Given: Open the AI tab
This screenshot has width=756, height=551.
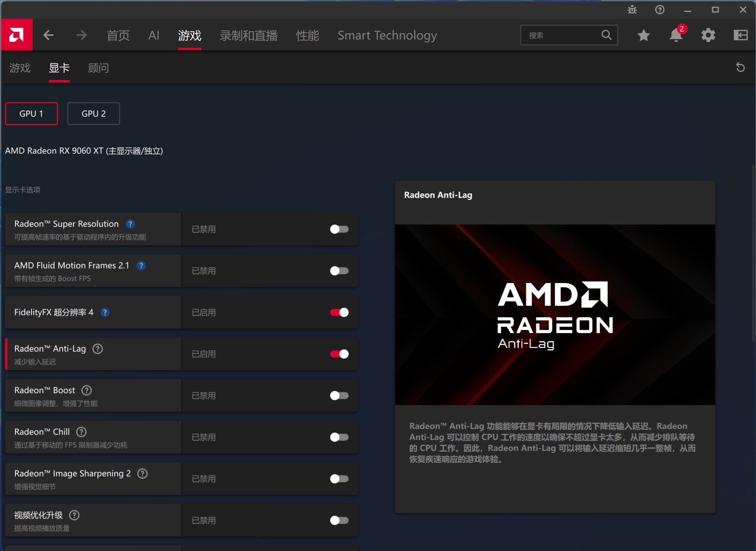Looking at the screenshot, I should tap(154, 35).
